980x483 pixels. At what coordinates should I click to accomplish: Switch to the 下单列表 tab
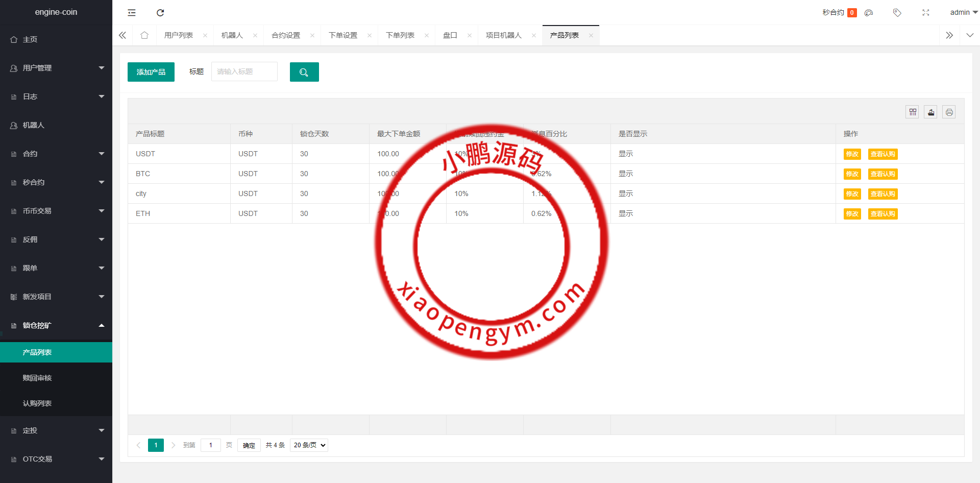click(x=400, y=35)
